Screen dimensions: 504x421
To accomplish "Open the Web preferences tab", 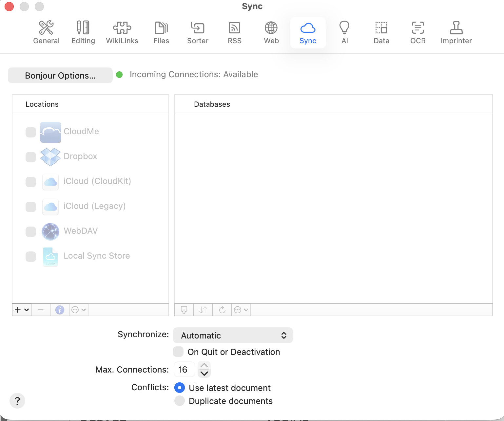I will (x=271, y=32).
